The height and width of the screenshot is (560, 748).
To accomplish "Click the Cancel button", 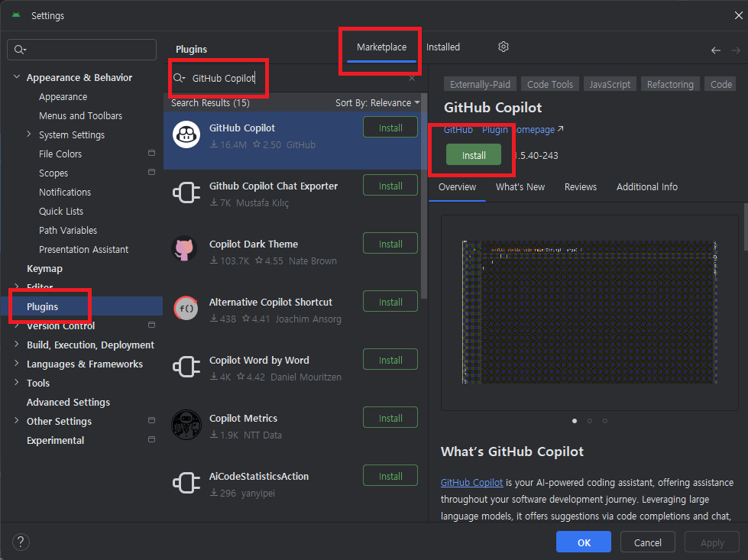I will [x=647, y=542].
